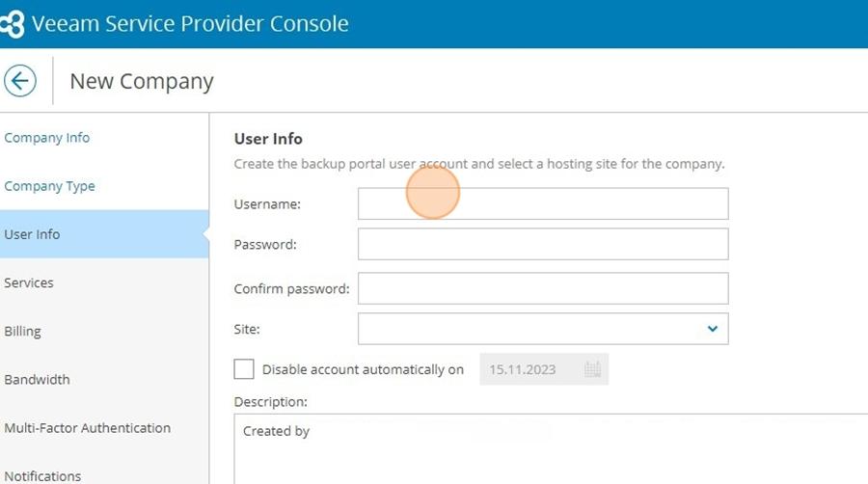Focus the Confirm password field
Viewport: 868px width, 484px height.
click(x=543, y=288)
